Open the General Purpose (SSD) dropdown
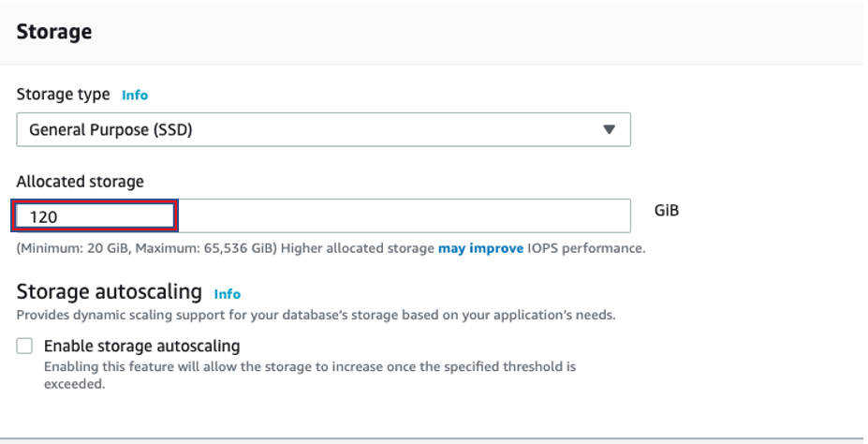This screenshot has height=444, width=868. pos(323,130)
